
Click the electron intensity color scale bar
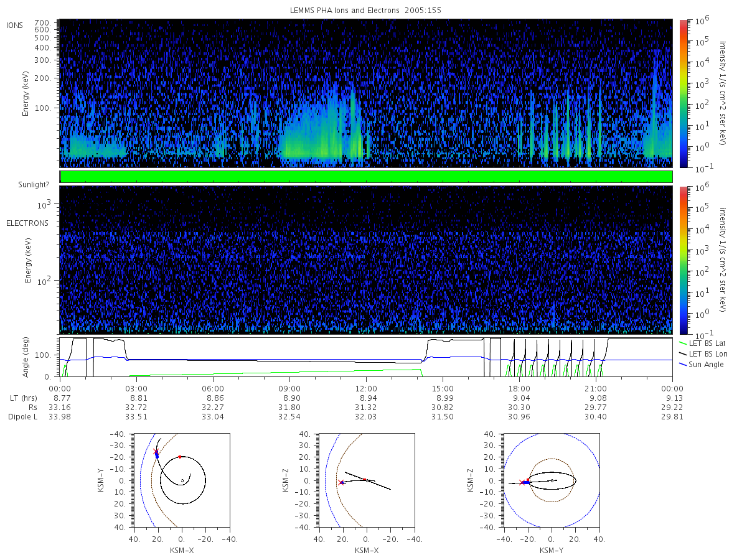[683, 259]
